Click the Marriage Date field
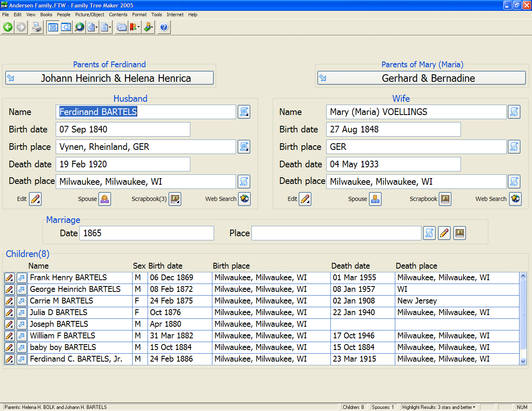The width and height of the screenshot is (532, 411). (x=147, y=233)
